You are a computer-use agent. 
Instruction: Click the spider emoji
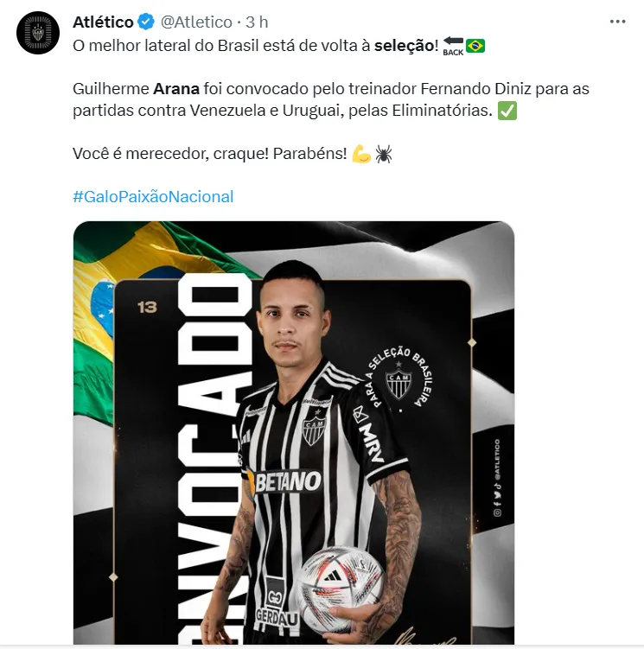pyautogui.click(x=384, y=154)
